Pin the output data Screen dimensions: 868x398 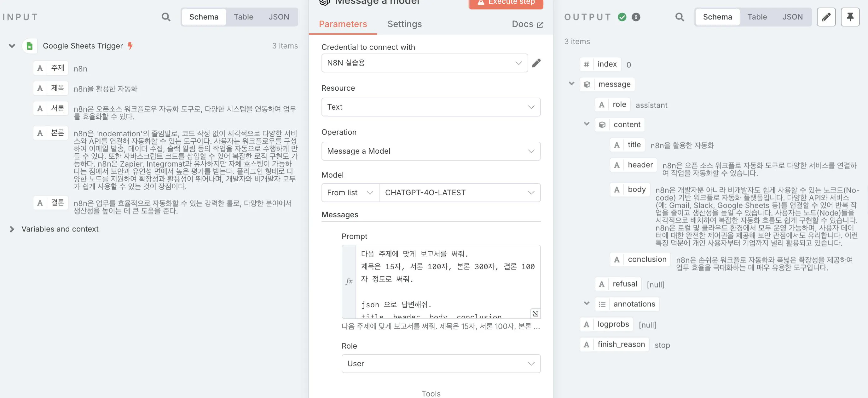(850, 17)
